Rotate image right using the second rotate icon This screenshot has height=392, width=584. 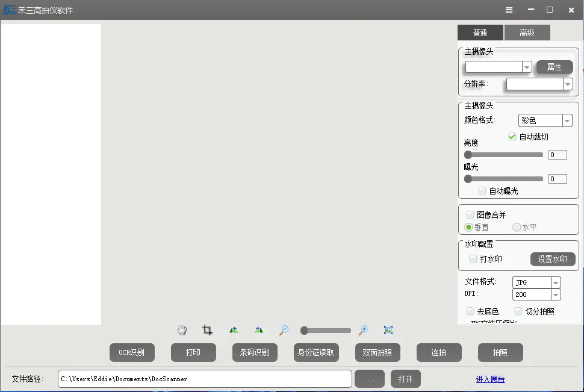point(259,330)
